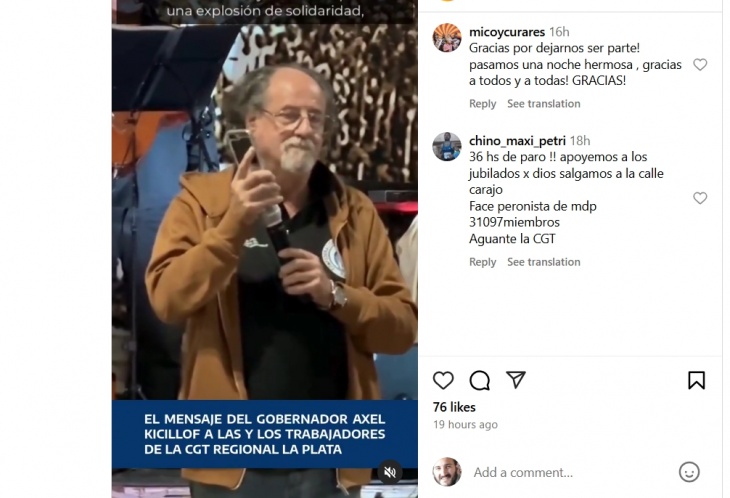This screenshot has width=730, height=498.
Task: Reply to the chino_maxi_petri comment
Action: point(482,262)
